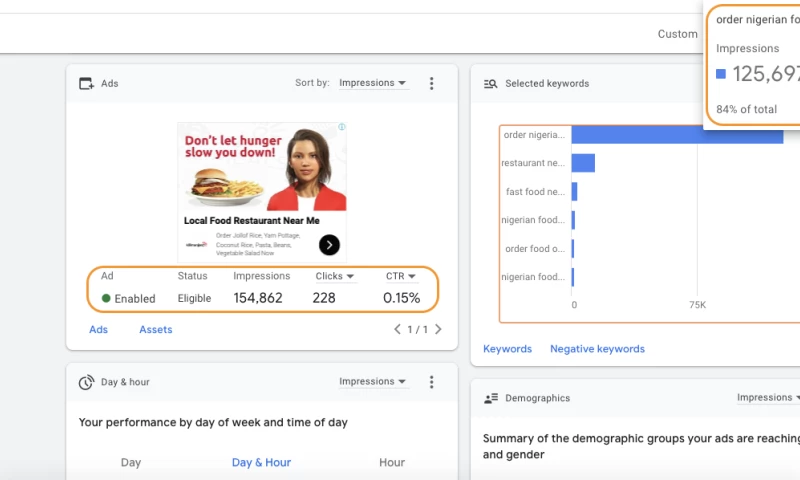Open the Day & hour card three-dot menu
800x480 pixels.
pyautogui.click(x=432, y=382)
